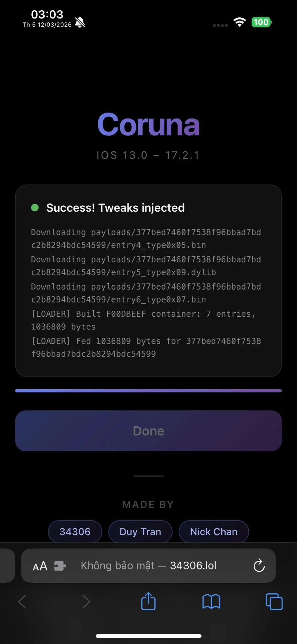Tap the reload page icon
This screenshot has height=644, width=297.
(x=259, y=565)
